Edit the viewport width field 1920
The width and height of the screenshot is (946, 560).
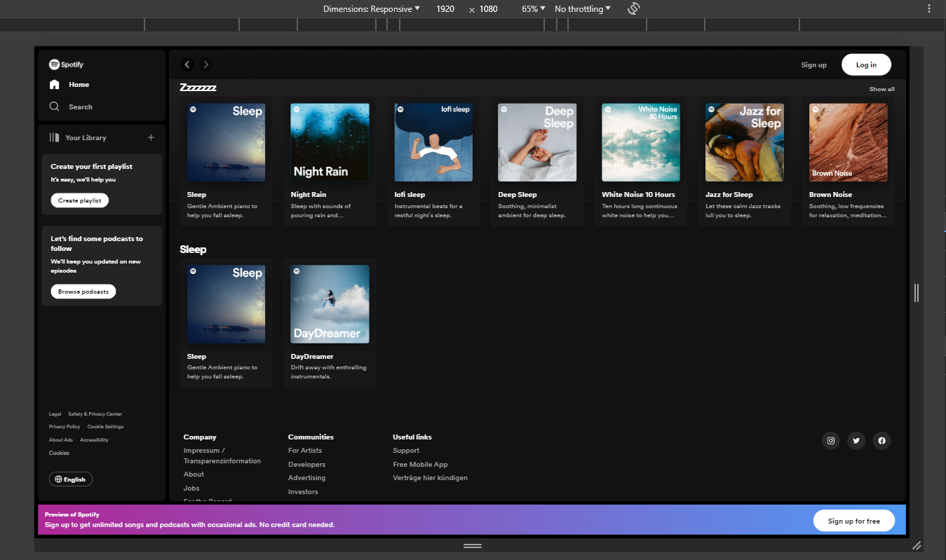point(445,9)
